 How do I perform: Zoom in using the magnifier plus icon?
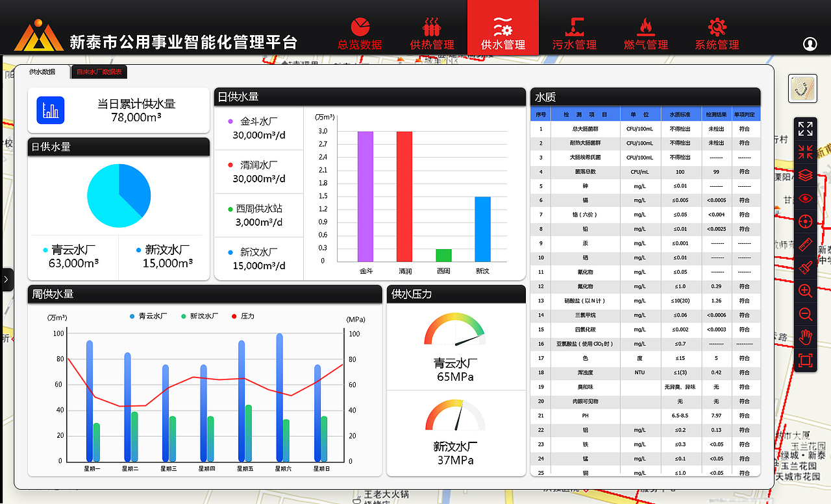point(805,291)
